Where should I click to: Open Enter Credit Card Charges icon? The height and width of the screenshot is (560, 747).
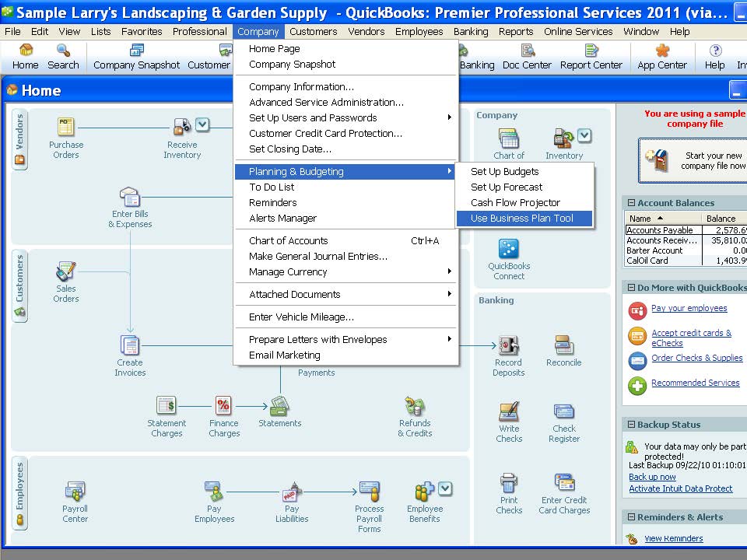click(564, 482)
